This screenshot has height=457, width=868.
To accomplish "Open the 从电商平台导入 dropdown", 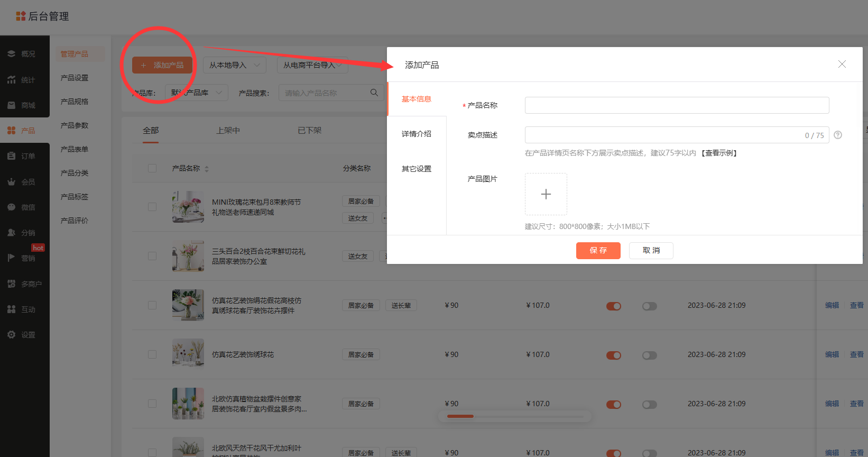I will tap(312, 65).
